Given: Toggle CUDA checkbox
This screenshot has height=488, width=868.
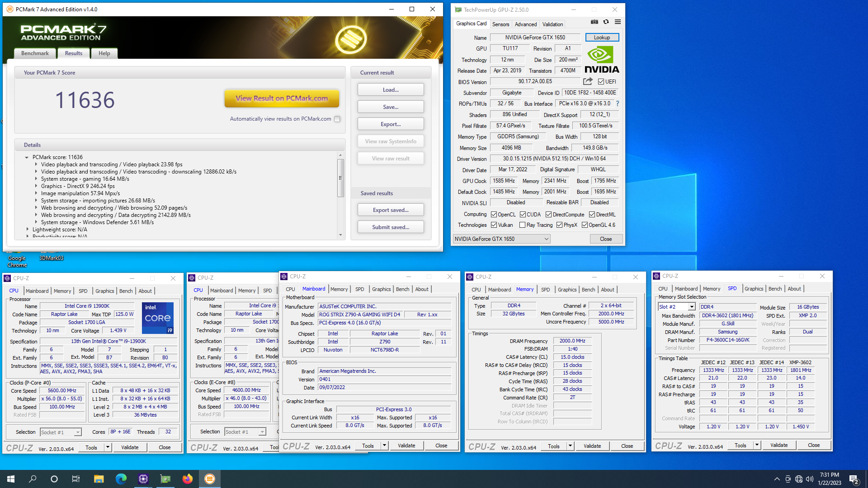Looking at the screenshot, I should (x=523, y=215).
